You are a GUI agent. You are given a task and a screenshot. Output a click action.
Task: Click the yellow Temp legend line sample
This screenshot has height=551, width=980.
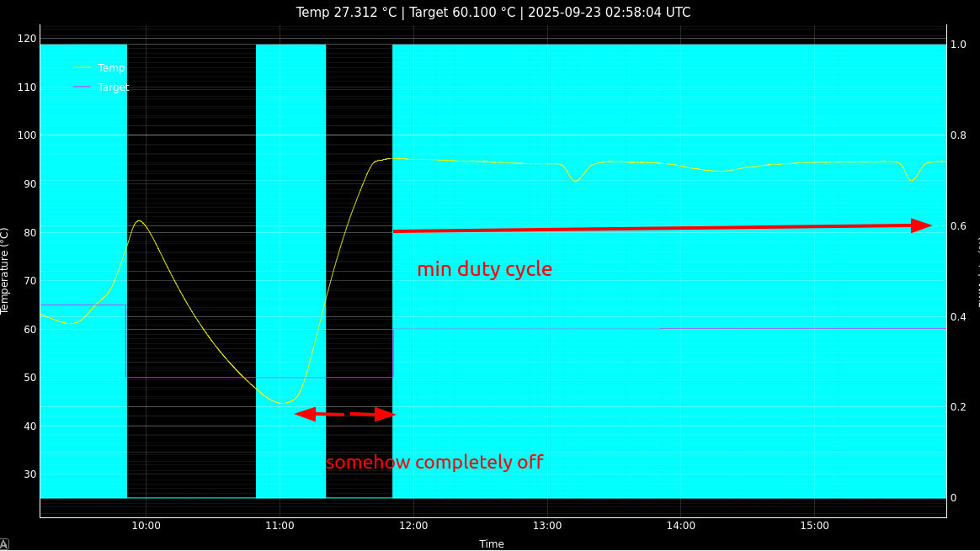tap(82, 68)
